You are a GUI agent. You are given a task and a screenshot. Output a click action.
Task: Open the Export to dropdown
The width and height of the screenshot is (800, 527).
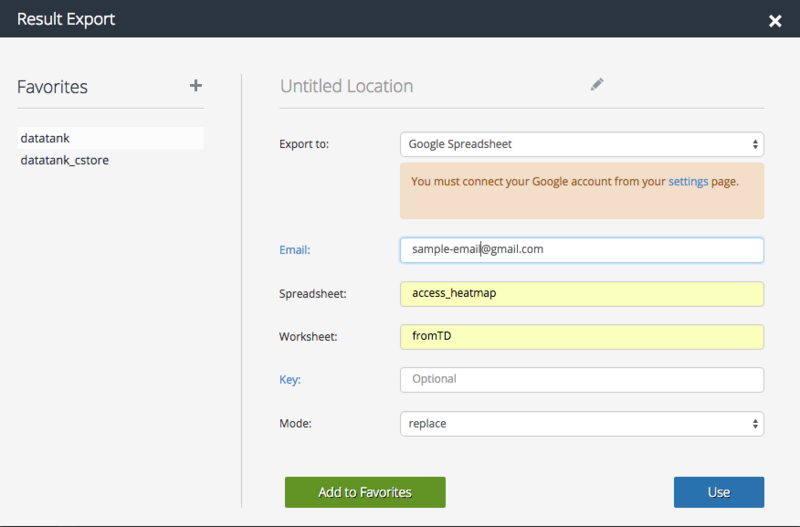click(581, 144)
